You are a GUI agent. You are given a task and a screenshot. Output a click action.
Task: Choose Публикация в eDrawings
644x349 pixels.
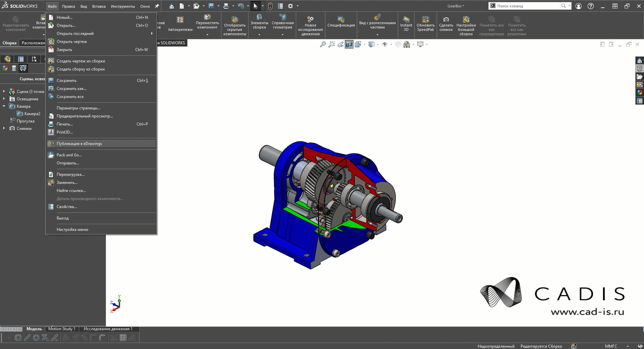click(79, 144)
